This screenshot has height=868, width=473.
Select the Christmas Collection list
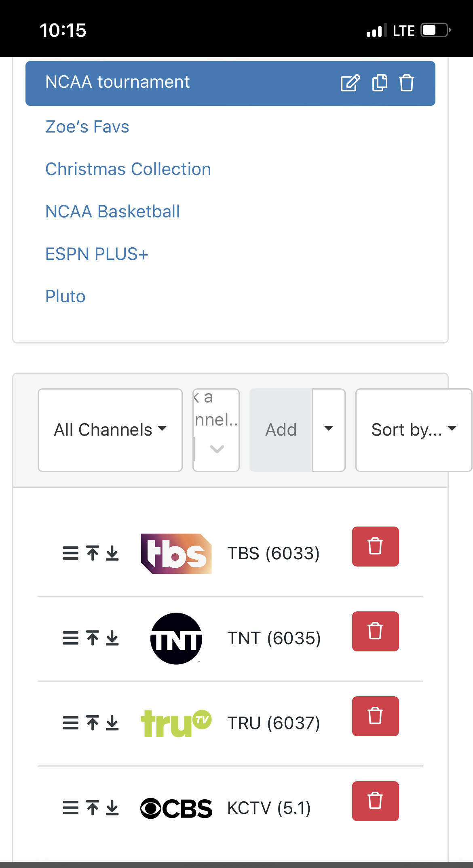click(x=128, y=169)
